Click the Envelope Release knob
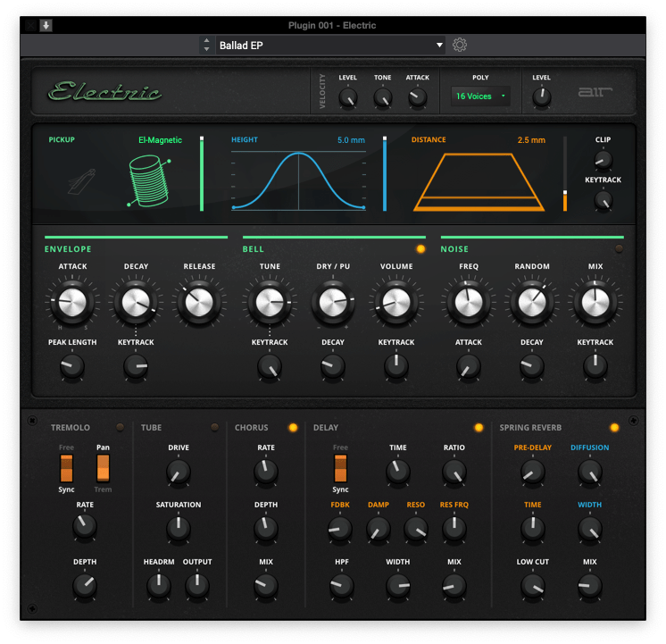 coord(199,303)
